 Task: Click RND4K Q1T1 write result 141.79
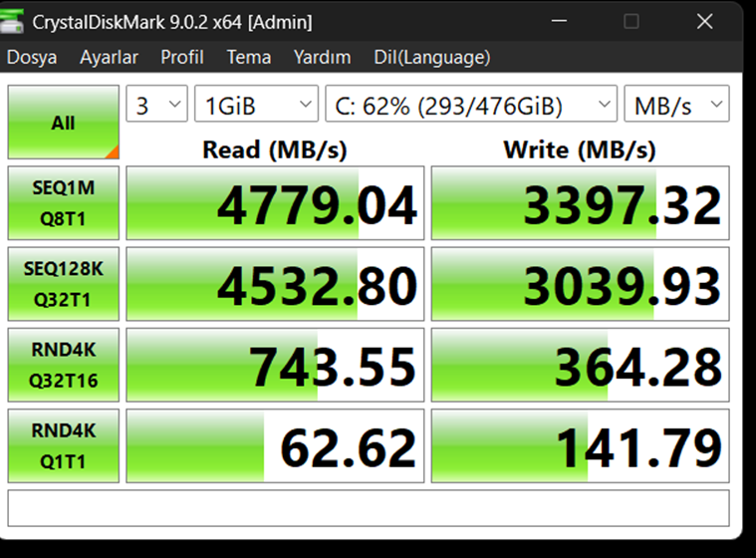(x=581, y=446)
